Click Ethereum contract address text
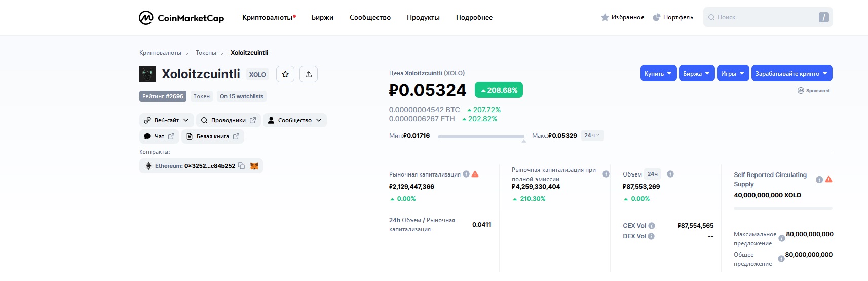868x281 pixels. click(x=195, y=166)
